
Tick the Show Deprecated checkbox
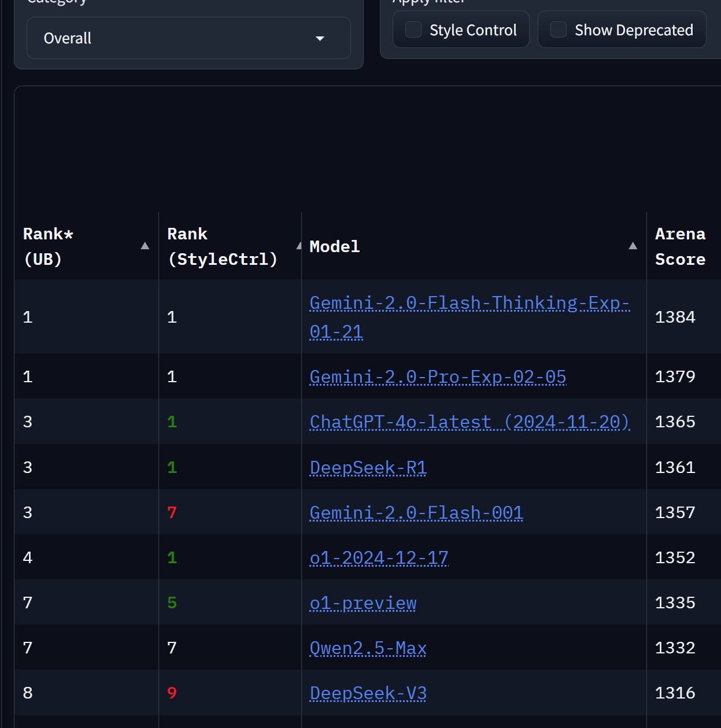click(x=559, y=29)
